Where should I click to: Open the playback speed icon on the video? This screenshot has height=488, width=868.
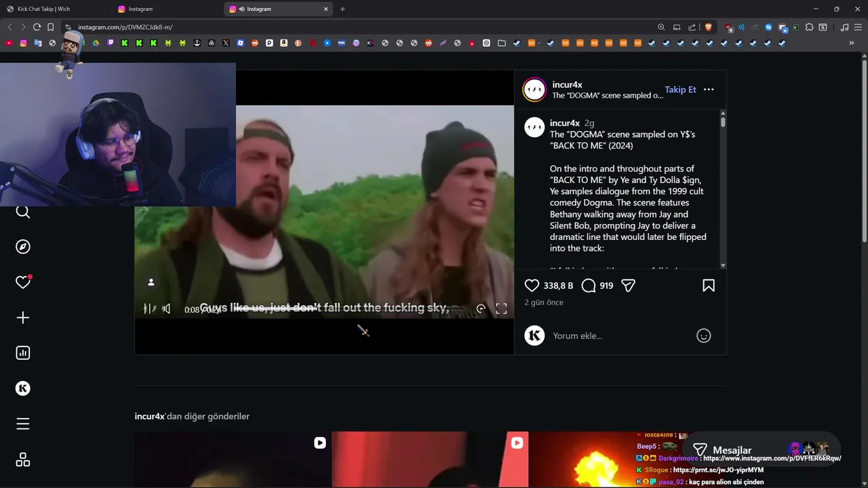coord(481,309)
